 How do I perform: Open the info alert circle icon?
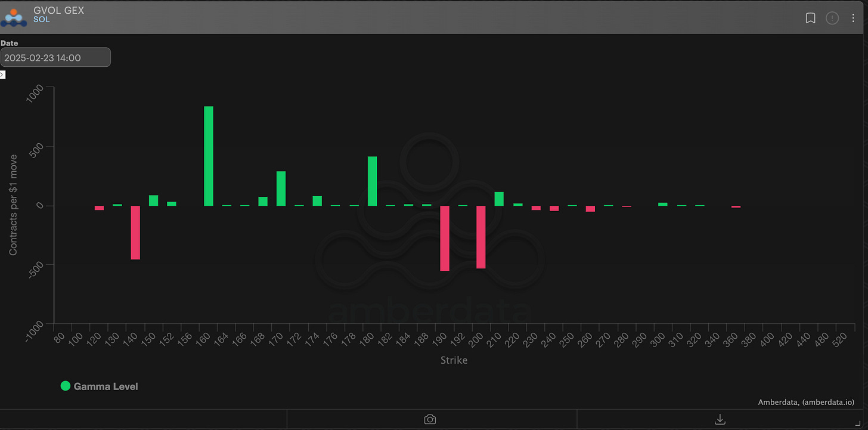click(x=832, y=18)
